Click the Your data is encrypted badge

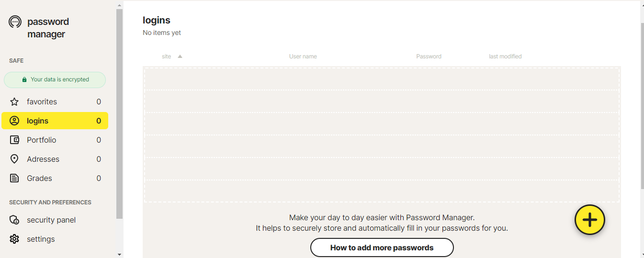click(x=55, y=80)
